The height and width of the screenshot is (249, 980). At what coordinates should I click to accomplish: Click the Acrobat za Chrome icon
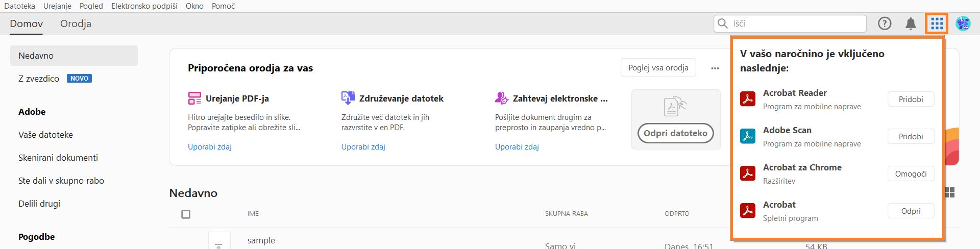click(x=748, y=173)
